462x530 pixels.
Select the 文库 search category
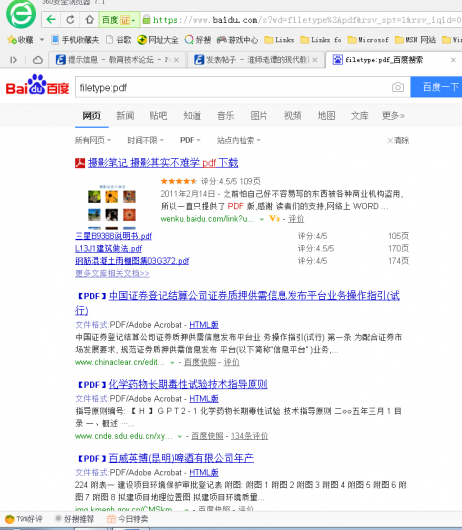(x=360, y=116)
